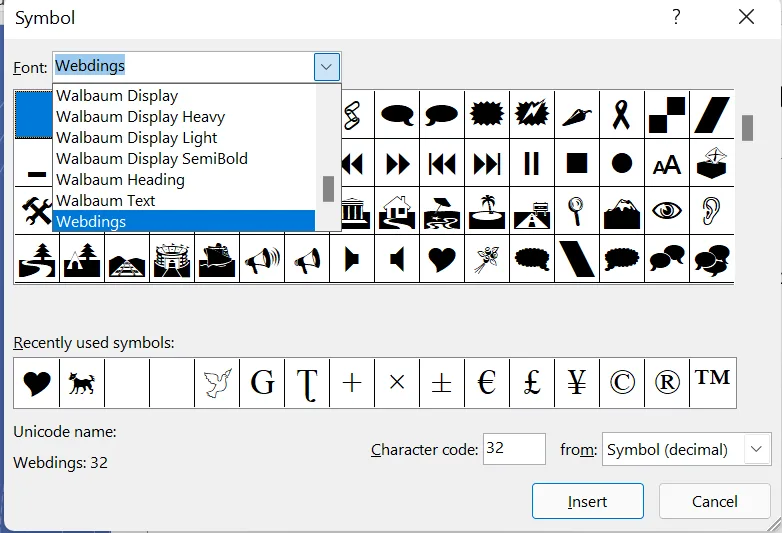Choose Walbaum Text font

click(x=184, y=200)
